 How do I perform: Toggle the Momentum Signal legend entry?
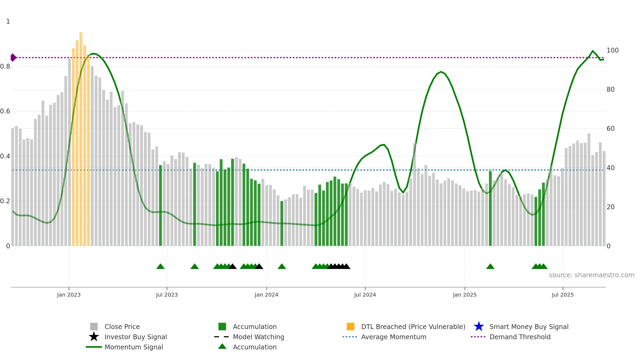[125, 347]
